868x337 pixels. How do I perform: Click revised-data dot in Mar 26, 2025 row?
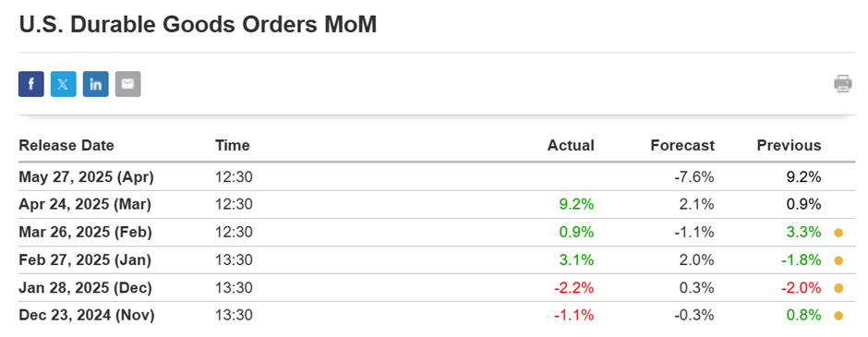pyautogui.click(x=838, y=233)
